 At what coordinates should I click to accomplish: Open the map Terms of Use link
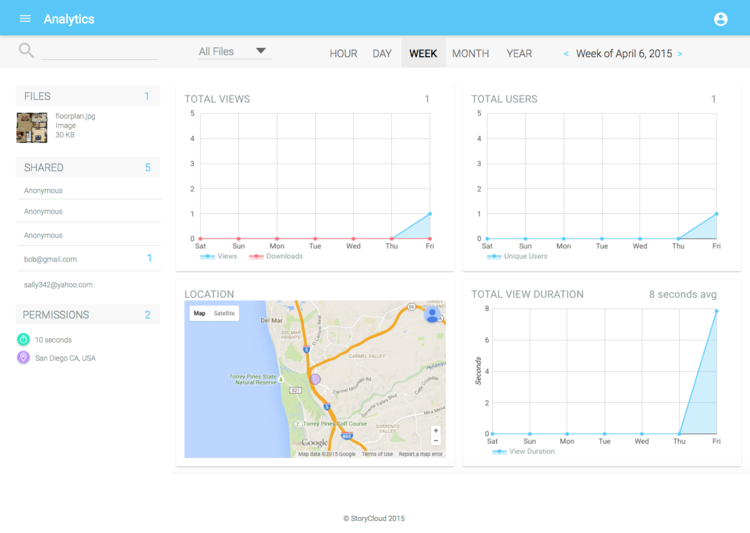click(377, 454)
